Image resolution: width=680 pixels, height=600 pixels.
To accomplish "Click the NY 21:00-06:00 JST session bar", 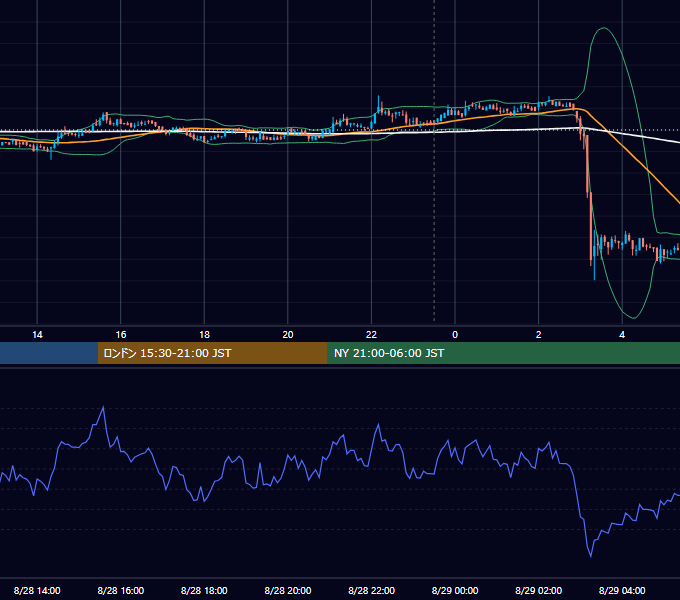I will (x=503, y=353).
